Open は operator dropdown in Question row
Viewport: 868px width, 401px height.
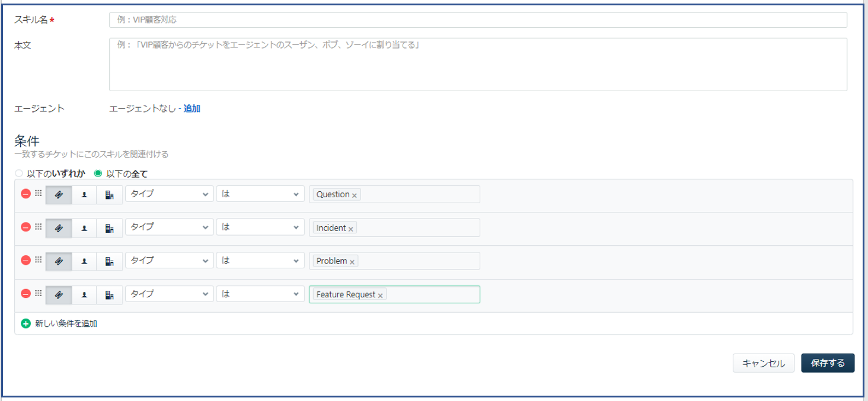coord(260,194)
